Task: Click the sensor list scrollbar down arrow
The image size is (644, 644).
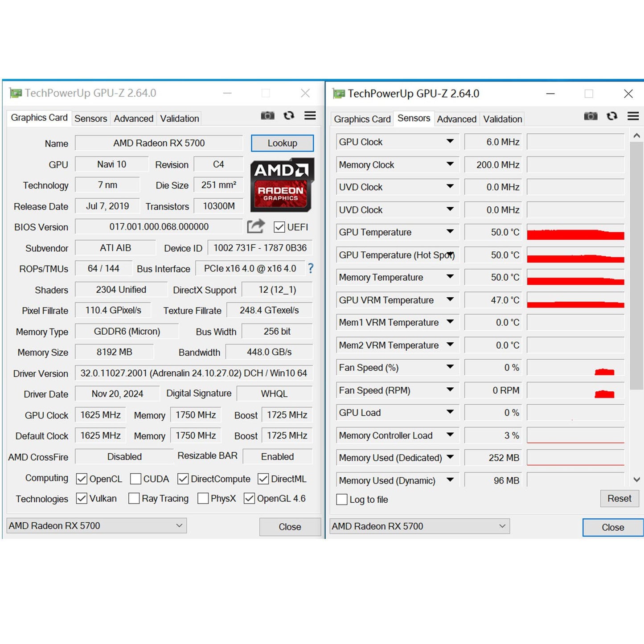Action: coord(637,480)
